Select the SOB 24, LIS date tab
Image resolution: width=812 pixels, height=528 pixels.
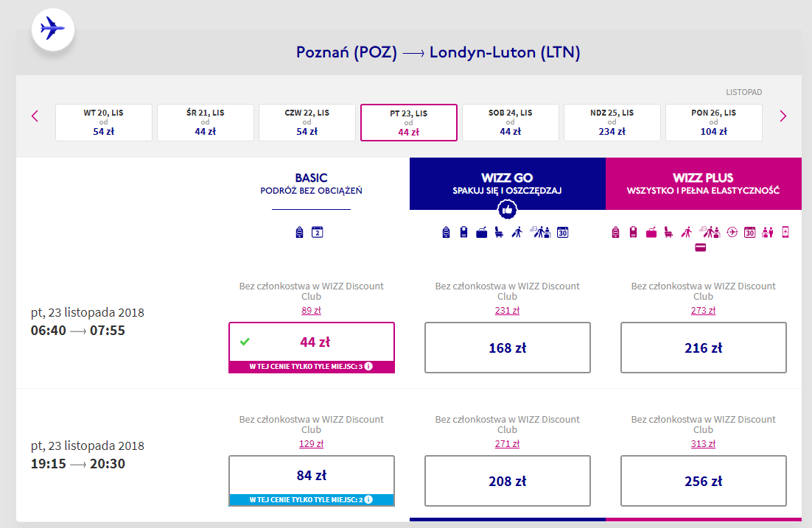tap(510, 122)
